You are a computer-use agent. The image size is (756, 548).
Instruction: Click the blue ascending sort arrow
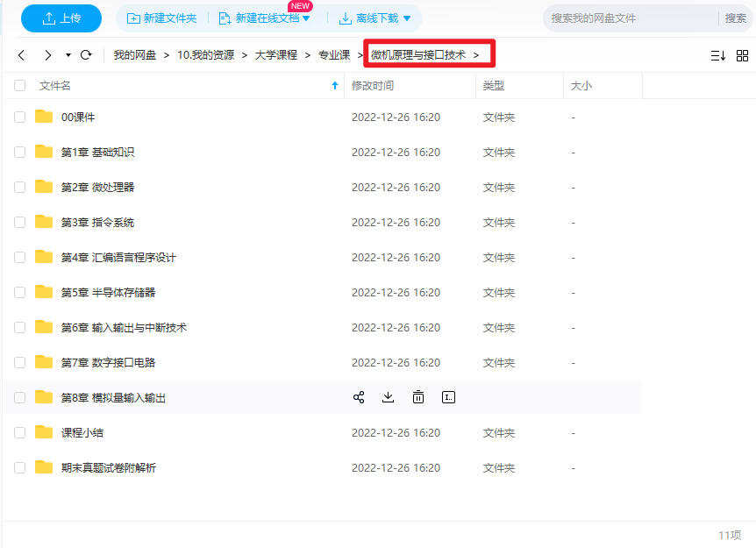tap(335, 86)
